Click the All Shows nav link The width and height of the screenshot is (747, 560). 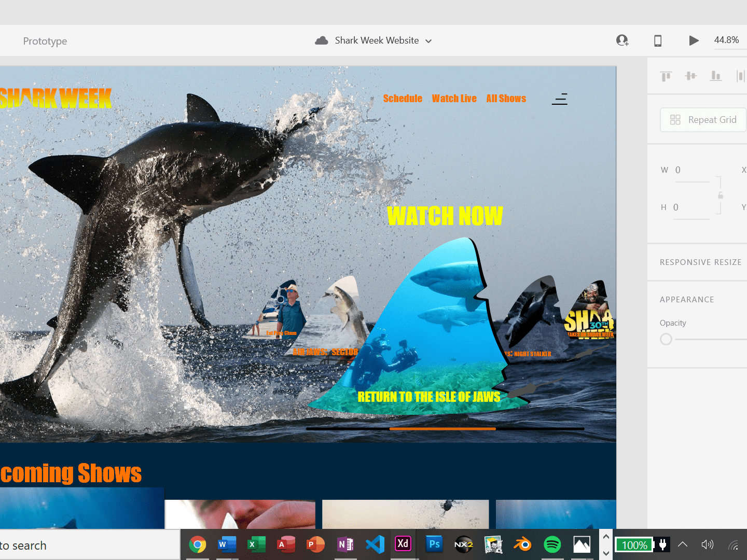(x=506, y=99)
